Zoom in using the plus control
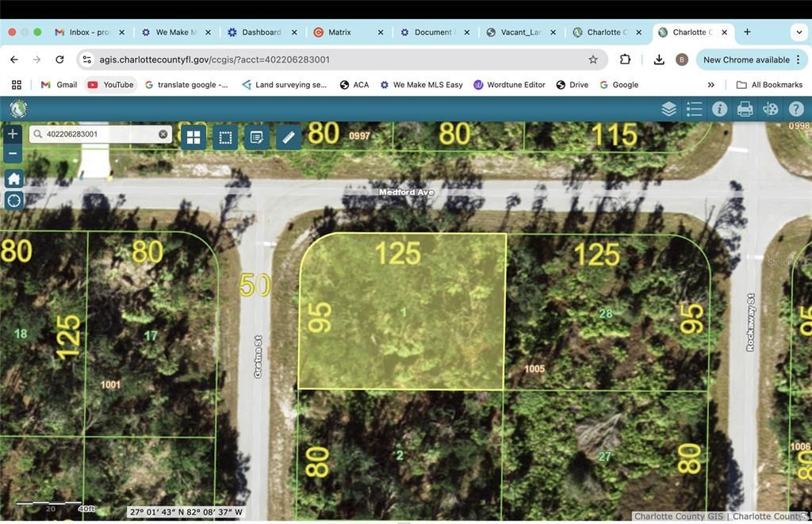Screen dimensions: 812x524 click(13, 133)
